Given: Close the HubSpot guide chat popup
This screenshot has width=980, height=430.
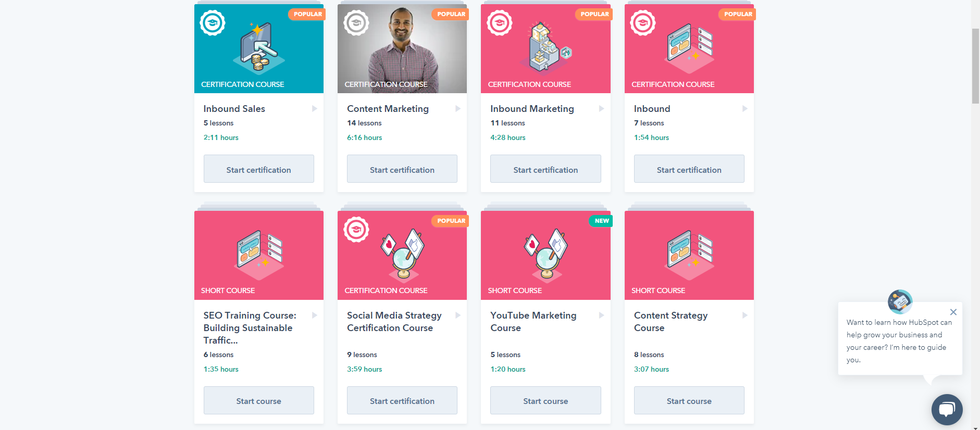Looking at the screenshot, I should point(953,312).
